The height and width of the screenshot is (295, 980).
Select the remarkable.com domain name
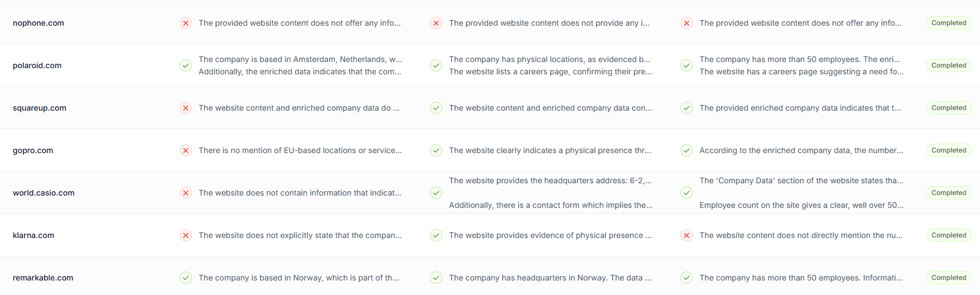[x=43, y=278]
